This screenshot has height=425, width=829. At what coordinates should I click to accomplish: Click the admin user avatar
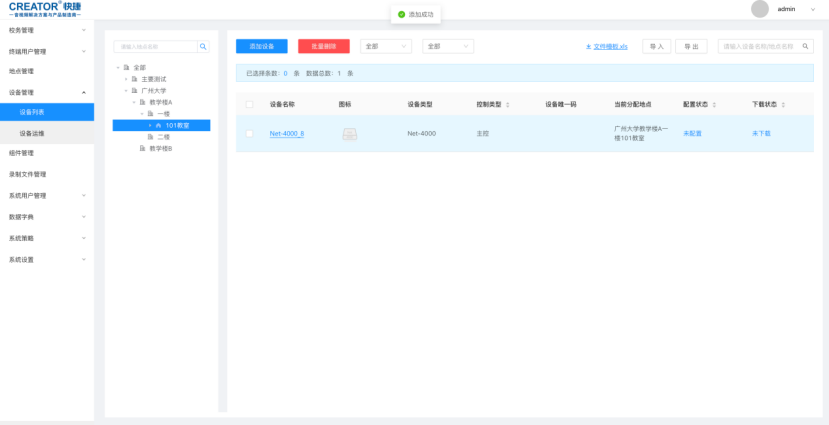[x=760, y=9]
